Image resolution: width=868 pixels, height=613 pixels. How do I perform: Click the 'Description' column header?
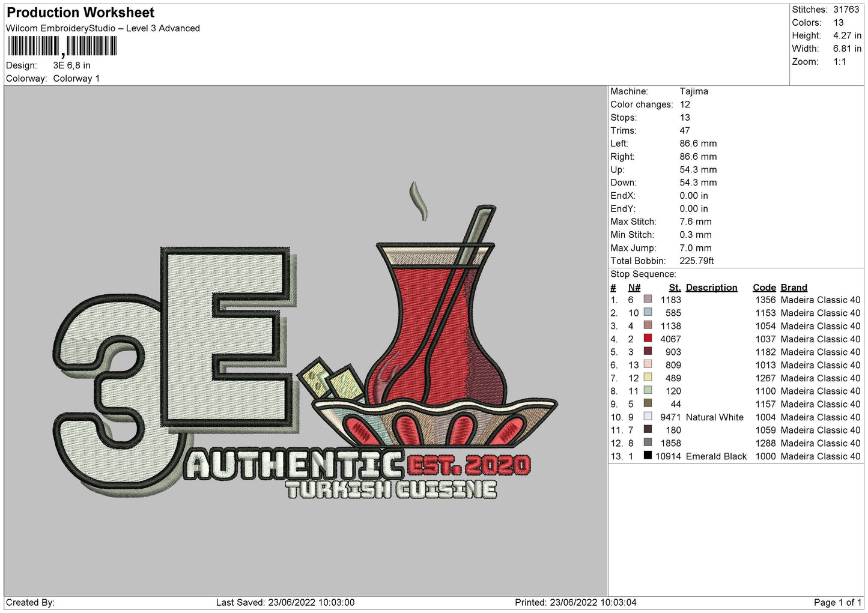point(711,288)
